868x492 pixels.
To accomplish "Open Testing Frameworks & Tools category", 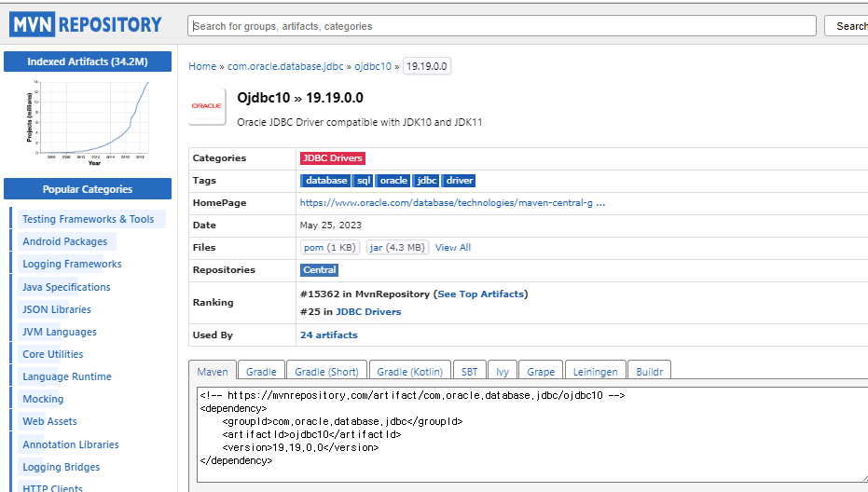I will (x=88, y=219).
